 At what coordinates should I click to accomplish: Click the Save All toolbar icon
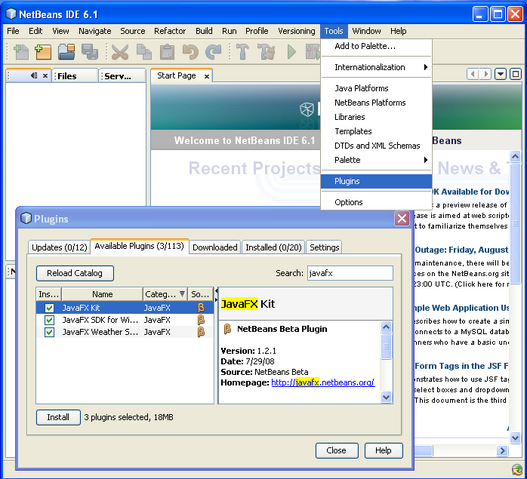pyautogui.click(x=90, y=52)
